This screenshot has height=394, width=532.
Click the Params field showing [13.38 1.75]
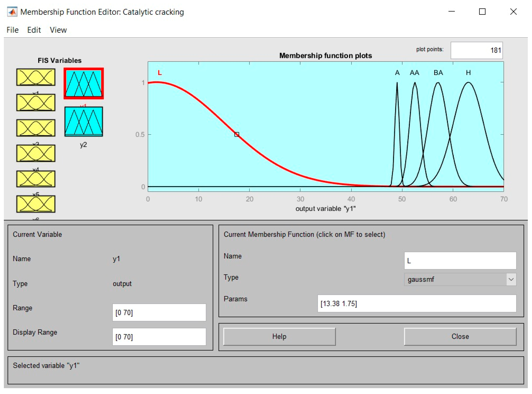coord(417,304)
